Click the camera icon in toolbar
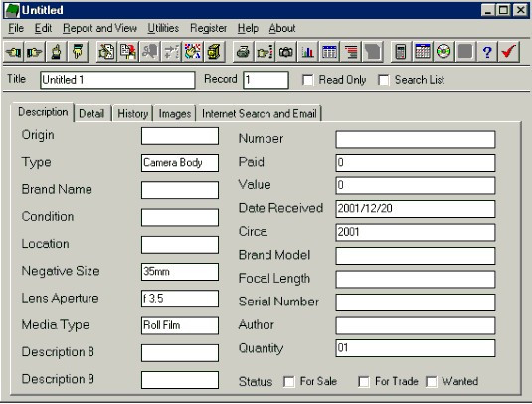Viewport: 532px width, 404px height. (286, 52)
